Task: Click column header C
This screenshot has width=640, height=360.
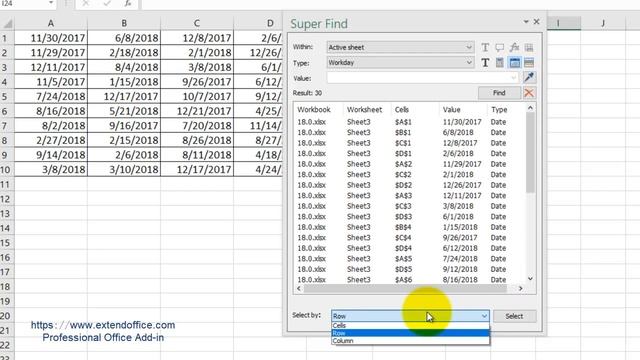Action: click(x=197, y=23)
